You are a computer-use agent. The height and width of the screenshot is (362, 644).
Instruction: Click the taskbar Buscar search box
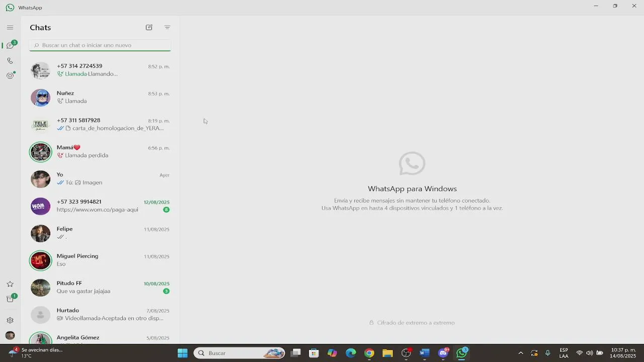point(239,353)
